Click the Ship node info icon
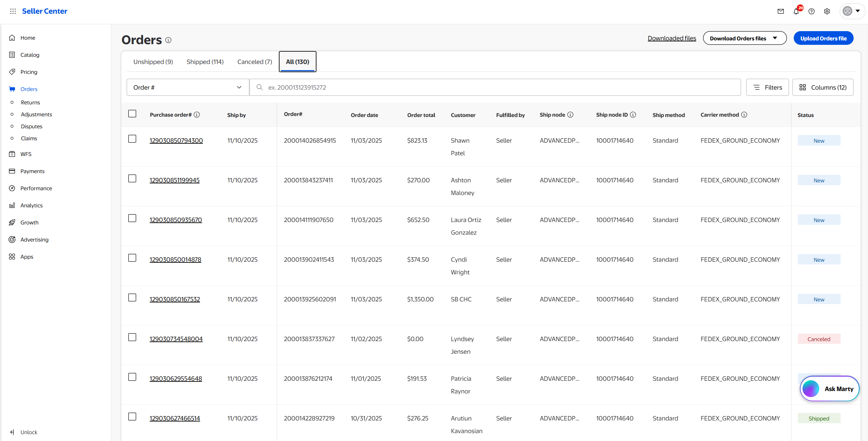 [570, 115]
